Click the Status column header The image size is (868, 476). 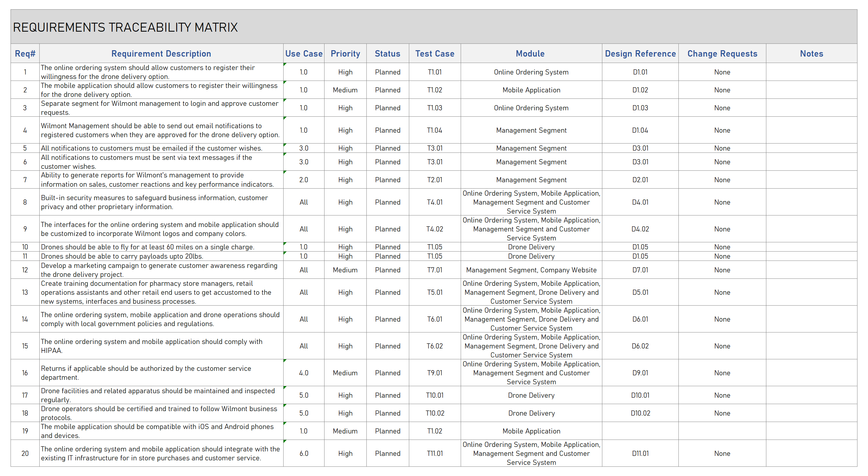click(387, 54)
